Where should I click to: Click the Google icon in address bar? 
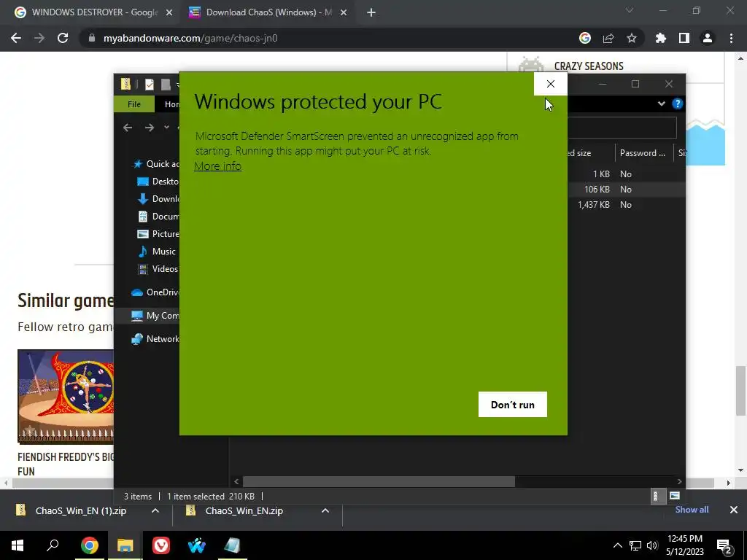[585, 38]
